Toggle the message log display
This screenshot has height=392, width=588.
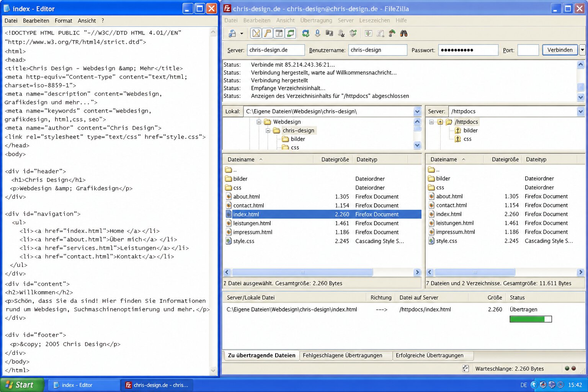[255, 33]
